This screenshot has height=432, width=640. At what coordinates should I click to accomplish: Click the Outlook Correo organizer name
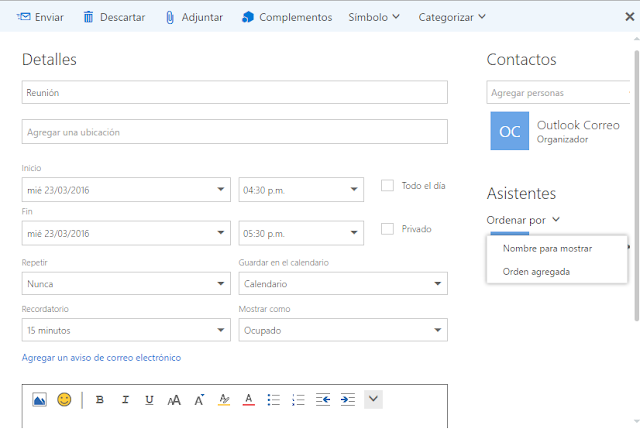578,125
